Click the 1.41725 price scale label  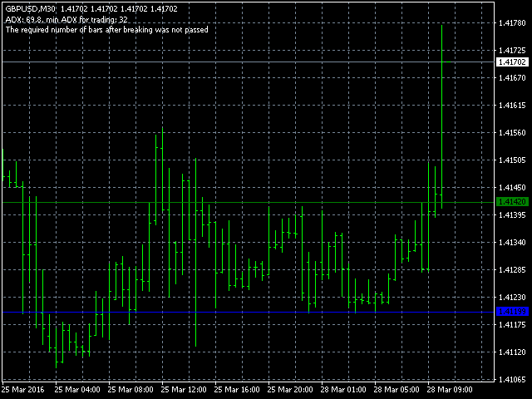[512, 51]
